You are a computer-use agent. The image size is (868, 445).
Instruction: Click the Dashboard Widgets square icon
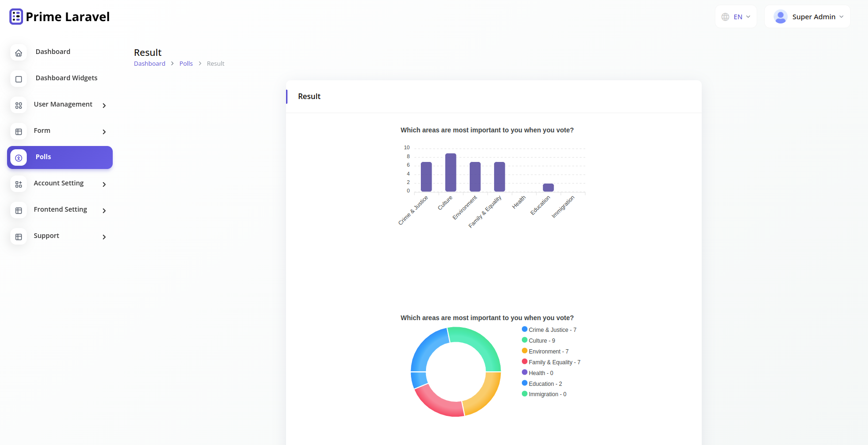coord(19,79)
